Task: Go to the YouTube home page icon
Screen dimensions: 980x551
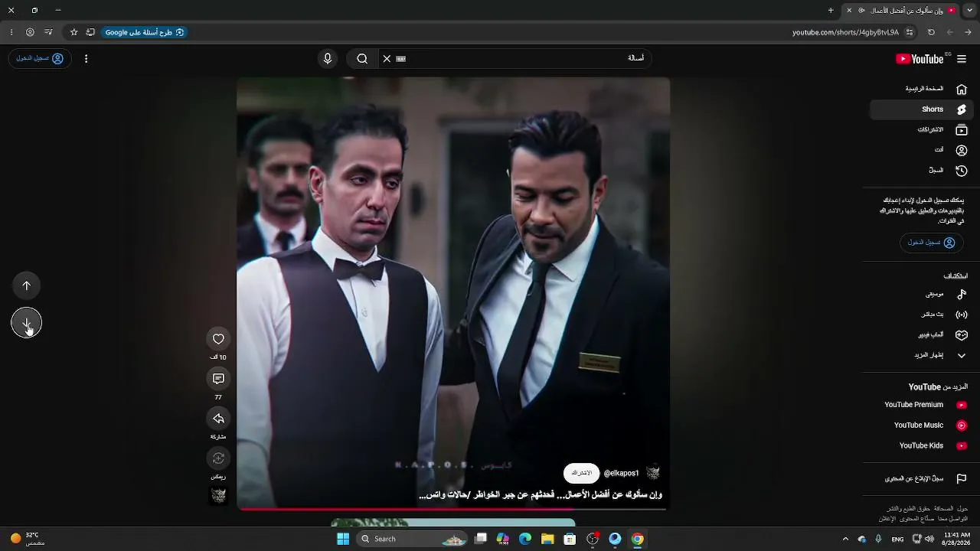Action: click(x=962, y=89)
